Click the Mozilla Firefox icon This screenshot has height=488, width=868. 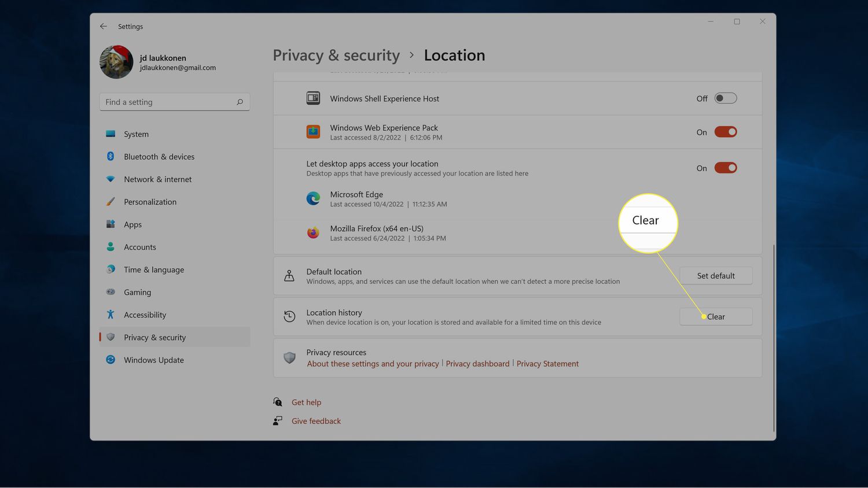pyautogui.click(x=313, y=232)
